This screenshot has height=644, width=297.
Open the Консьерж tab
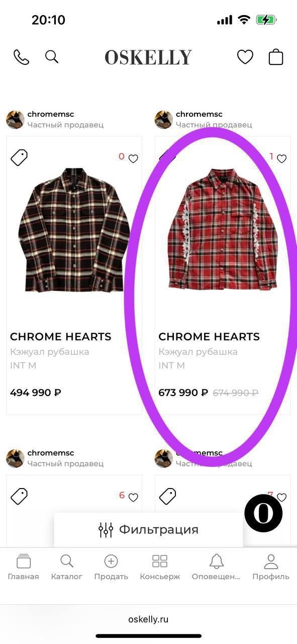(x=160, y=568)
